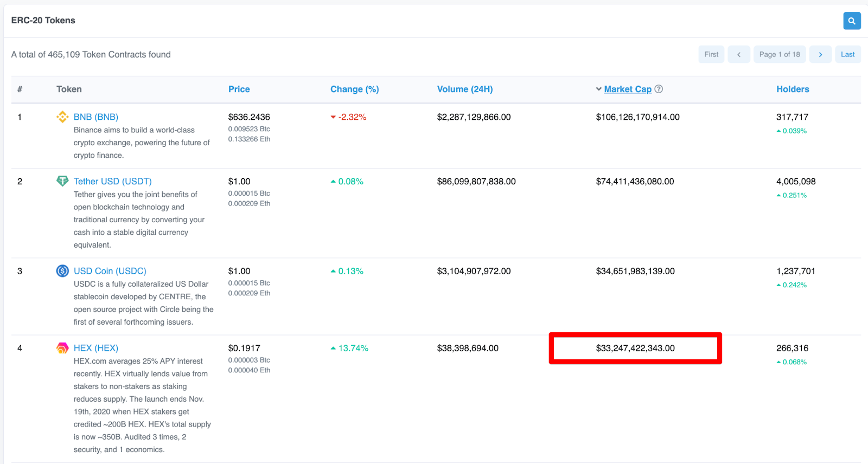Select HEX holders count 266,316

click(x=793, y=348)
